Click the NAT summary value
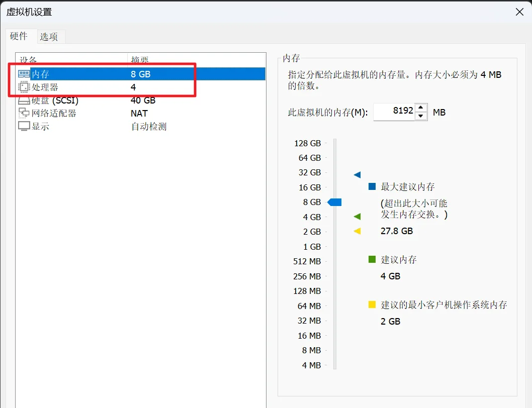Image resolution: width=532 pixels, height=408 pixels. tap(139, 113)
